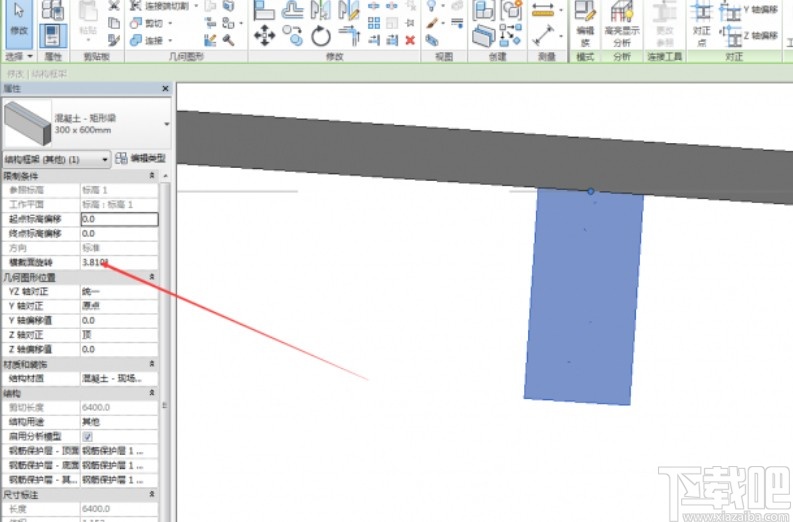Viewport: 793px width, 522px height.
Task: Click the selected blue beam in the view
Action: click(x=583, y=296)
